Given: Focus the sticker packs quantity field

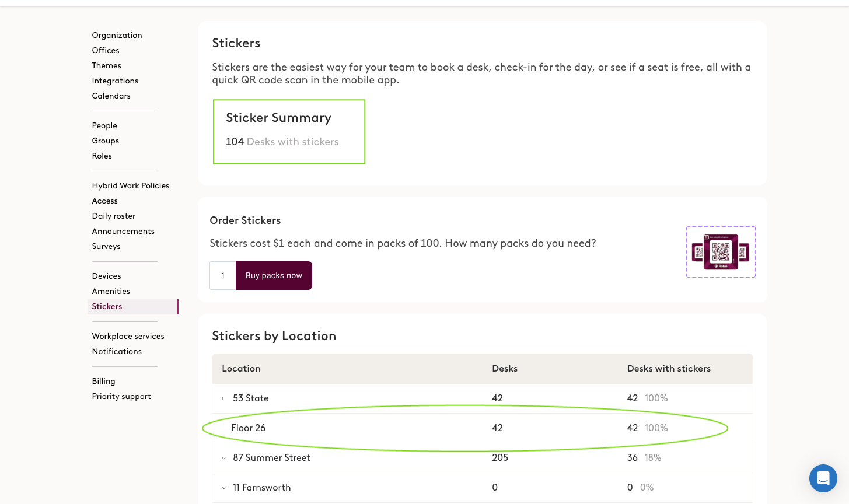Looking at the screenshot, I should [x=223, y=275].
